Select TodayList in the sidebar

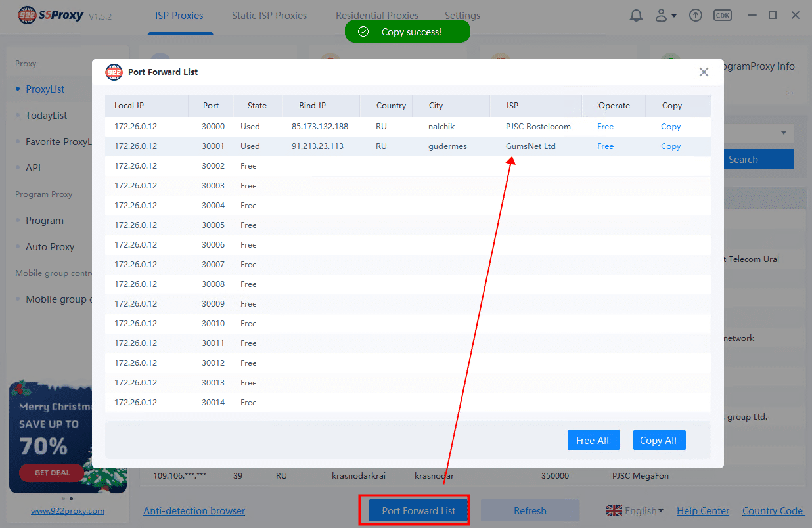point(46,116)
